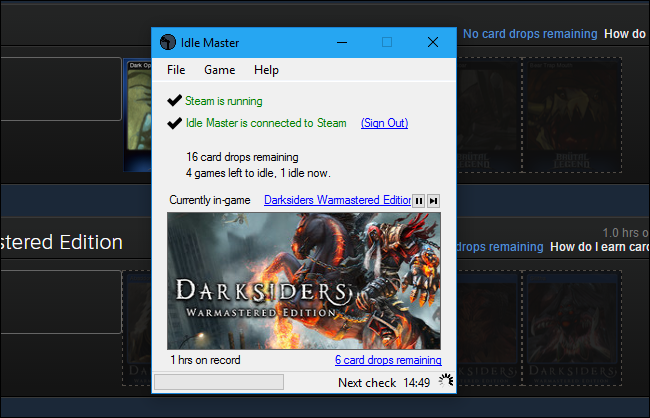Open the 6 card drops remaining link
This screenshot has height=418, width=650.
click(x=388, y=360)
